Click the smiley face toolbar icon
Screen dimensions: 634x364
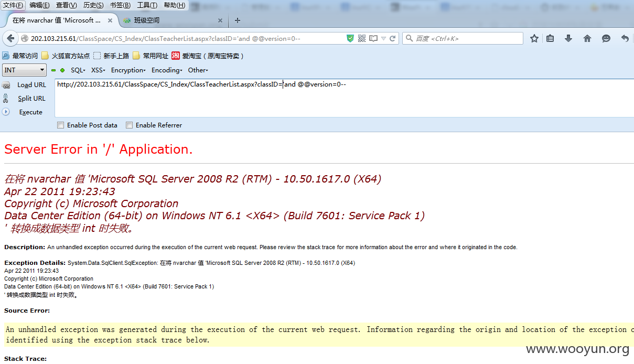[606, 38]
